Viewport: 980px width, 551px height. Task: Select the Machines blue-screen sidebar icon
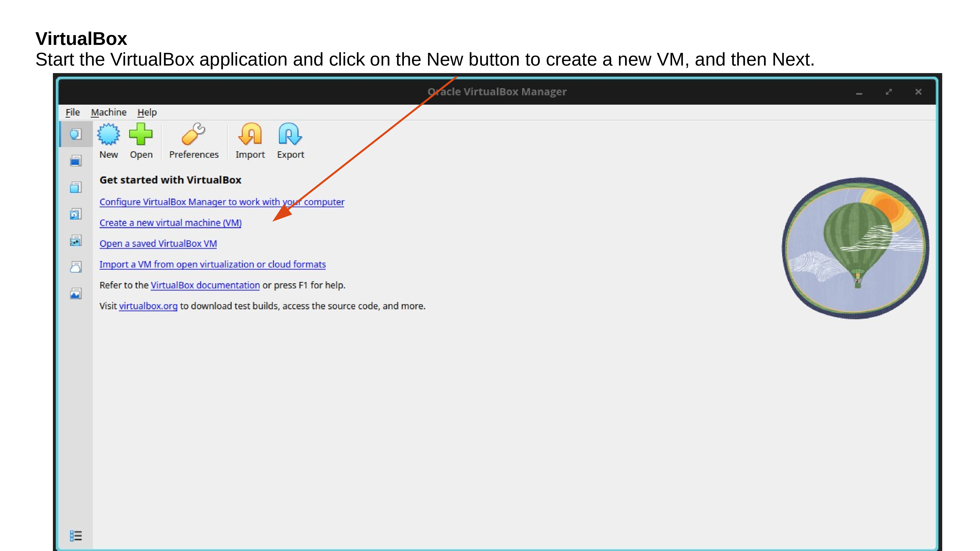pos(76,161)
